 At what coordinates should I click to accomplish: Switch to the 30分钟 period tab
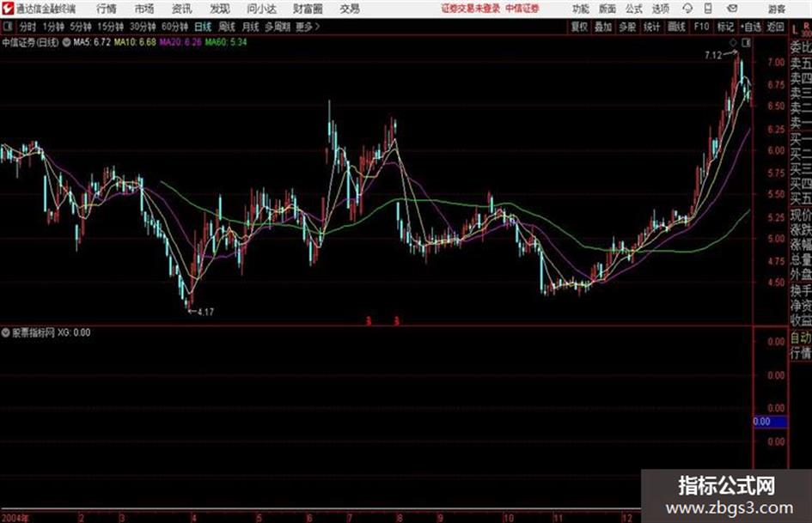143,27
